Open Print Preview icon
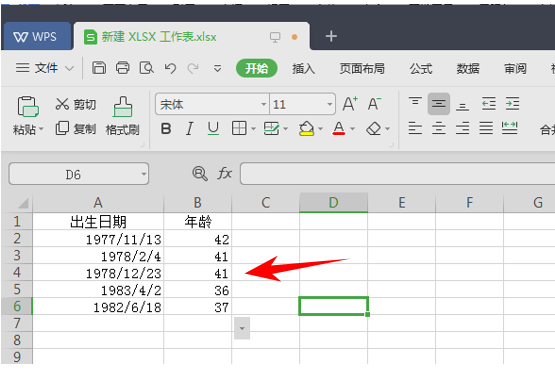The width and height of the screenshot is (555, 371). click(x=147, y=68)
